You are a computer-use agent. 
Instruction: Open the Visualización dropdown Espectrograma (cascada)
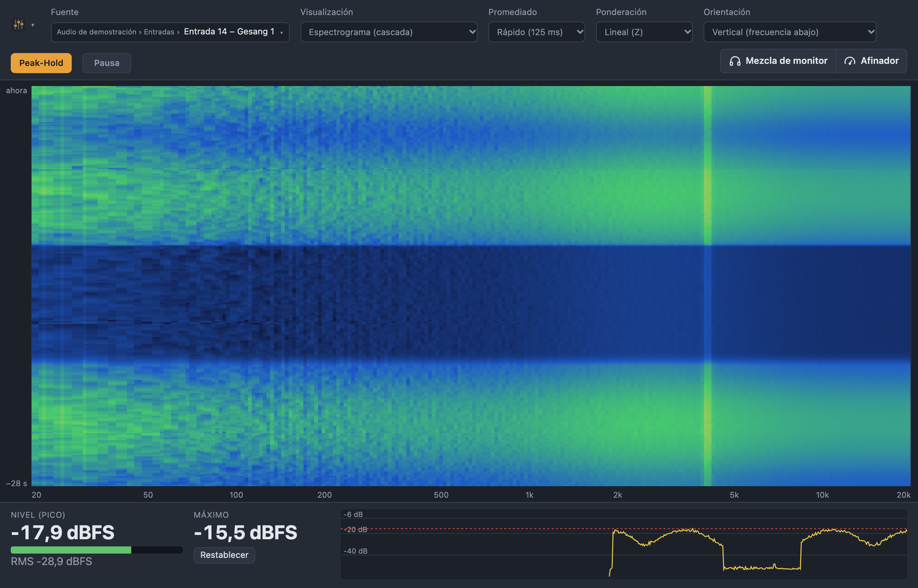389,32
